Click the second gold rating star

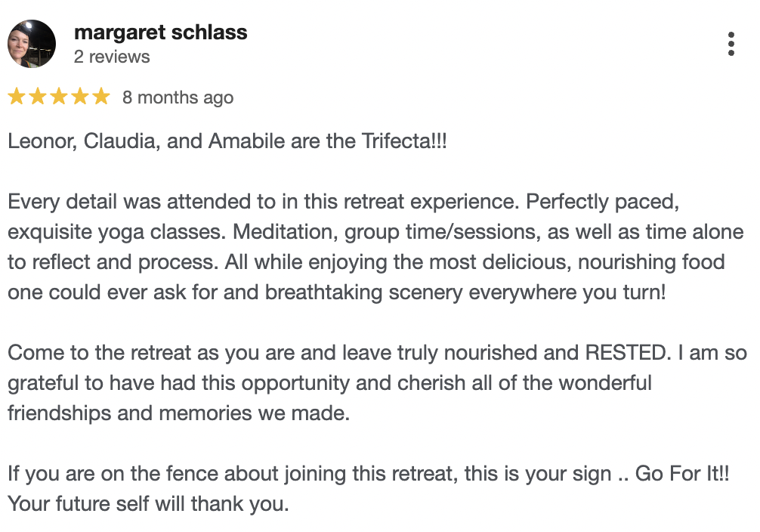(38, 97)
